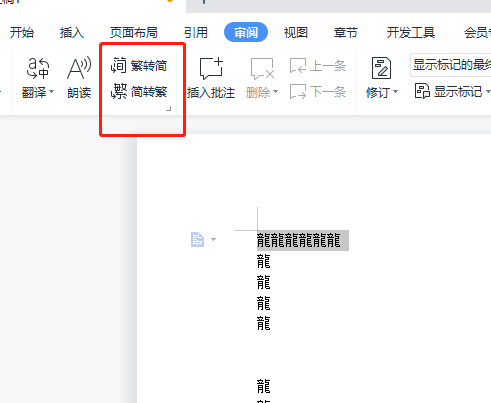Switch to the 页面布局 tab

134,33
